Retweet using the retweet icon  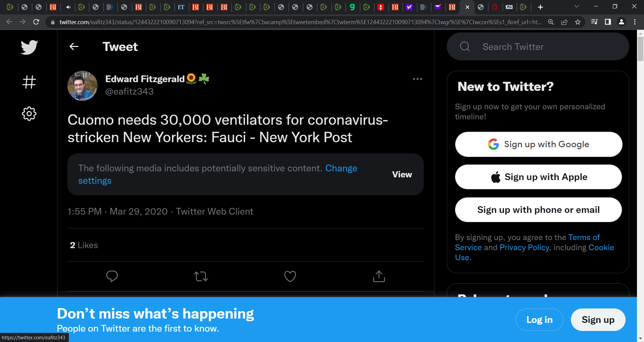click(x=201, y=276)
